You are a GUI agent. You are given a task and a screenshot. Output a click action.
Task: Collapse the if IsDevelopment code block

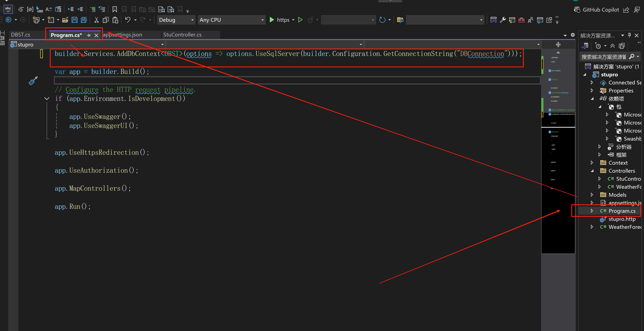coord(47,99)
